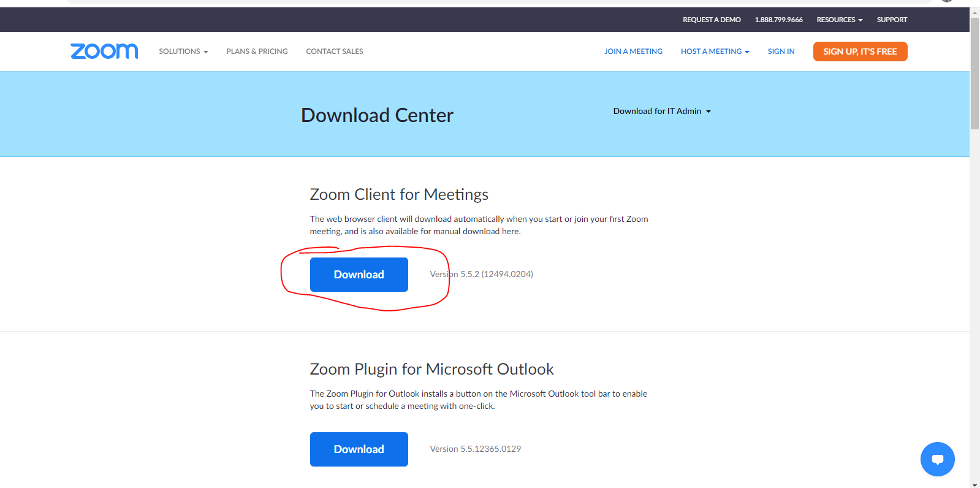Go to Plans & Pricing
Image resolution: width=980 pixels, height=488 pixels.
[x=257, y=51]
